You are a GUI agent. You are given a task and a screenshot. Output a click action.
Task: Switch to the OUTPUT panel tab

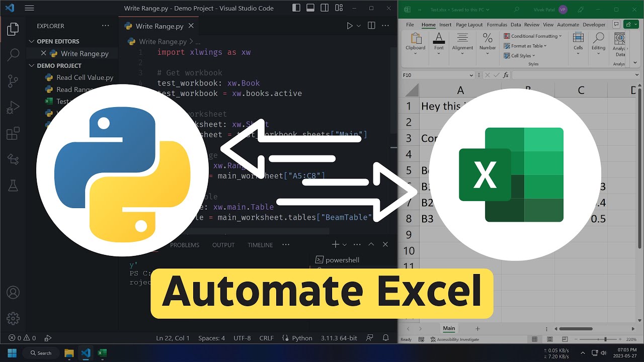pos(223,245)
